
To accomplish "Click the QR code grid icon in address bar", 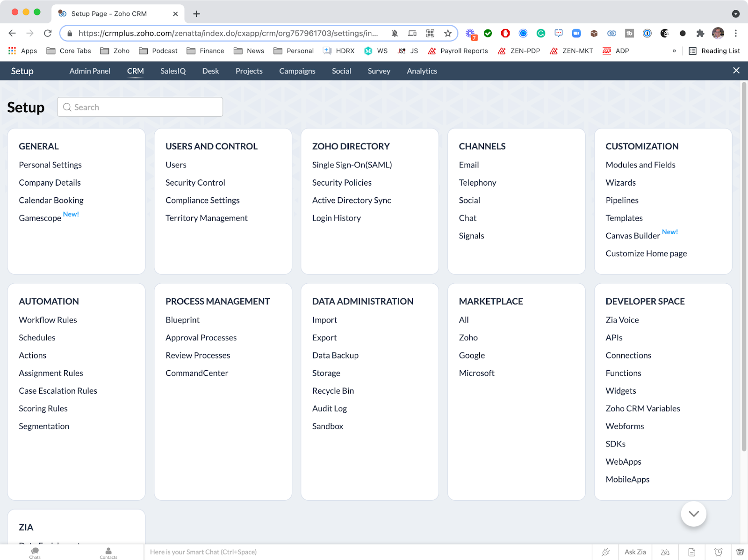I will (x=430, y=33).
